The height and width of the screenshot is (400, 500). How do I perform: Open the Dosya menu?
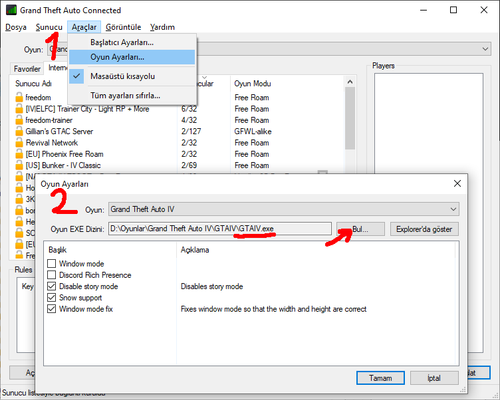pos(16,27)
